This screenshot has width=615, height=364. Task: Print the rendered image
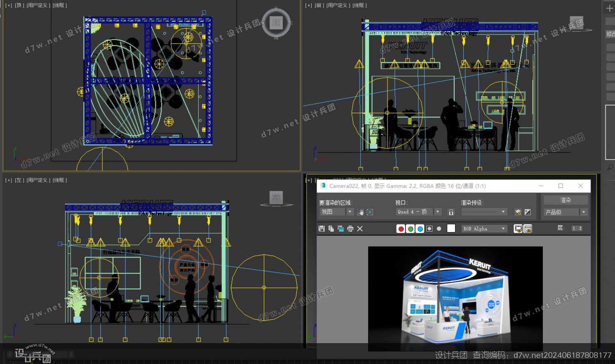pyautogui.click(x=350, y=229)
